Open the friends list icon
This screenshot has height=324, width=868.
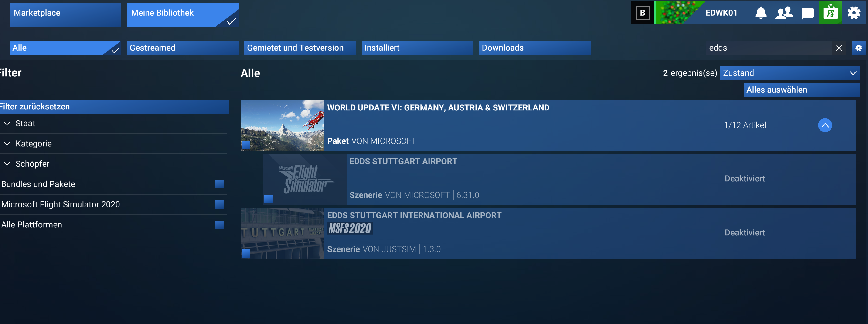point(784,13)
